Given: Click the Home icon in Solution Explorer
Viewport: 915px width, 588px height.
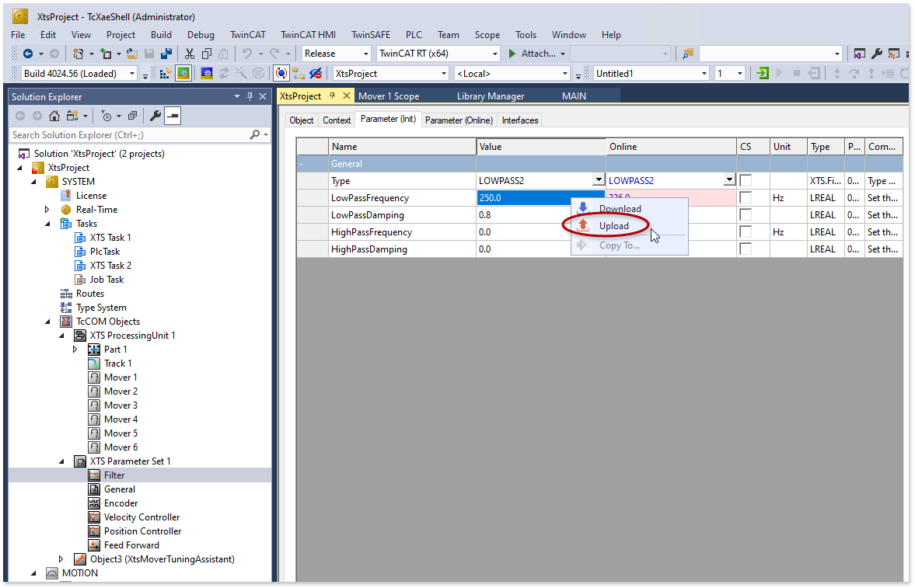Looking at the screenshot, I should tap(54, 116).
